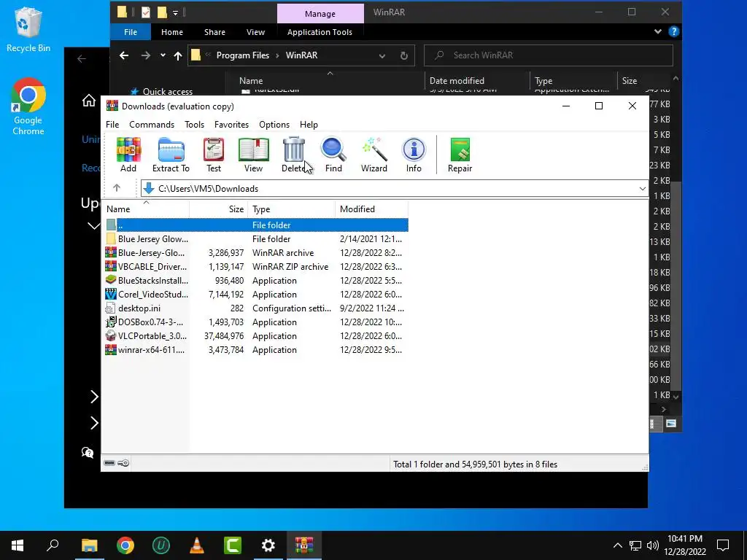
Task: Open VLC from the taskbar
Action: (x=197, y=545)
